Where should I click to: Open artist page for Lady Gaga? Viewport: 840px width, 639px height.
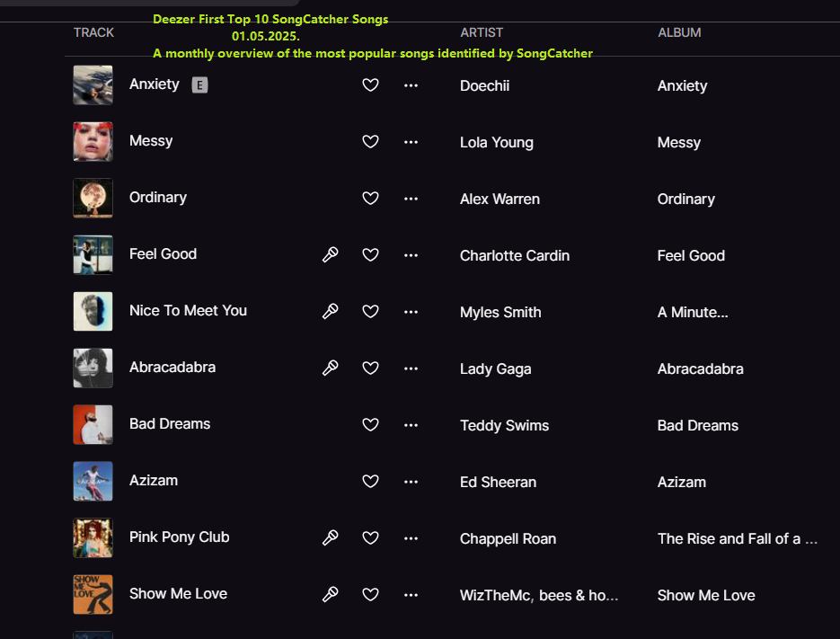pos(496,368)
